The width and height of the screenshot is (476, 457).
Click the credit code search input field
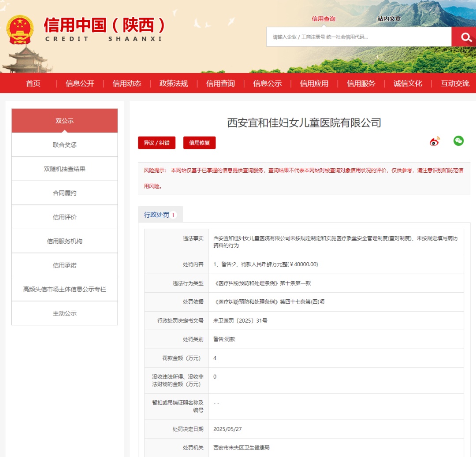[357, 37]
